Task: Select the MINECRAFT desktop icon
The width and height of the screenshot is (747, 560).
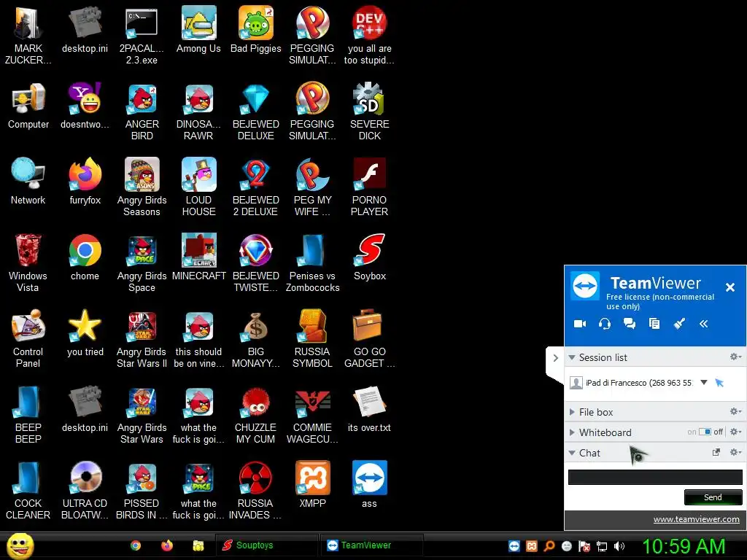Action: (x=198, y=257)
